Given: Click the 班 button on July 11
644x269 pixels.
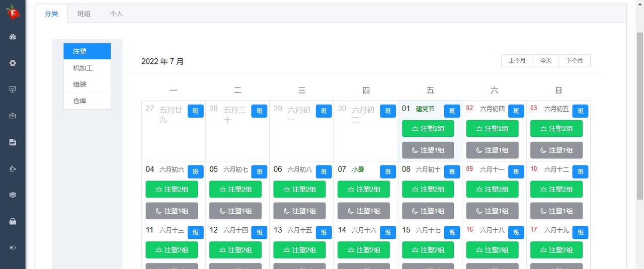Looking at the screenshot, I should [x=196, y=232].
